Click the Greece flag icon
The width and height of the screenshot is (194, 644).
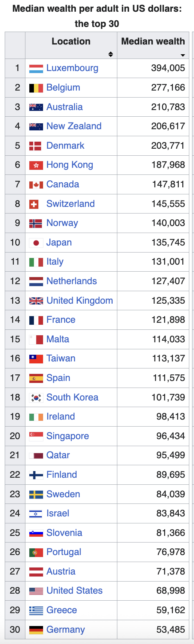click(36, 610)
